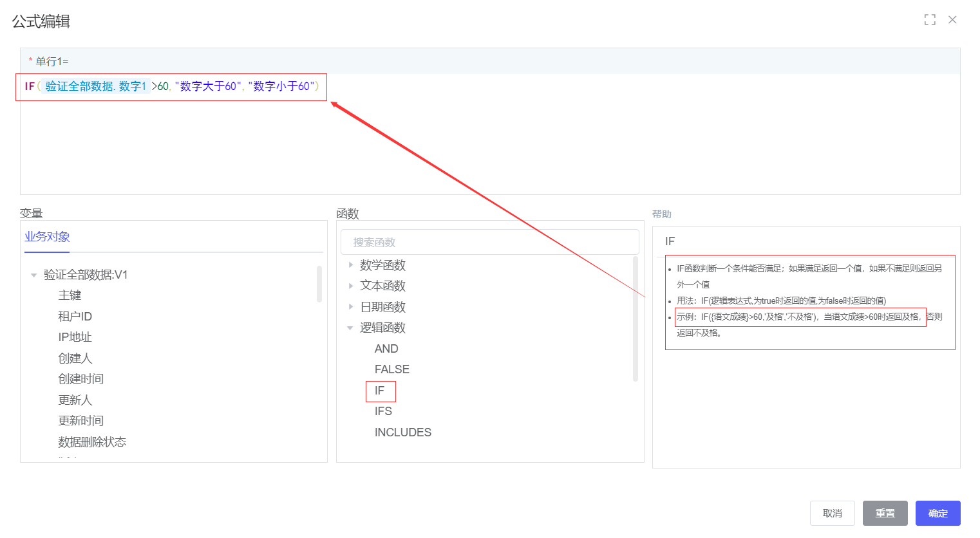
Task: Collapse the 验证全部数据:V1 tree node
Action: click(33, 275)
